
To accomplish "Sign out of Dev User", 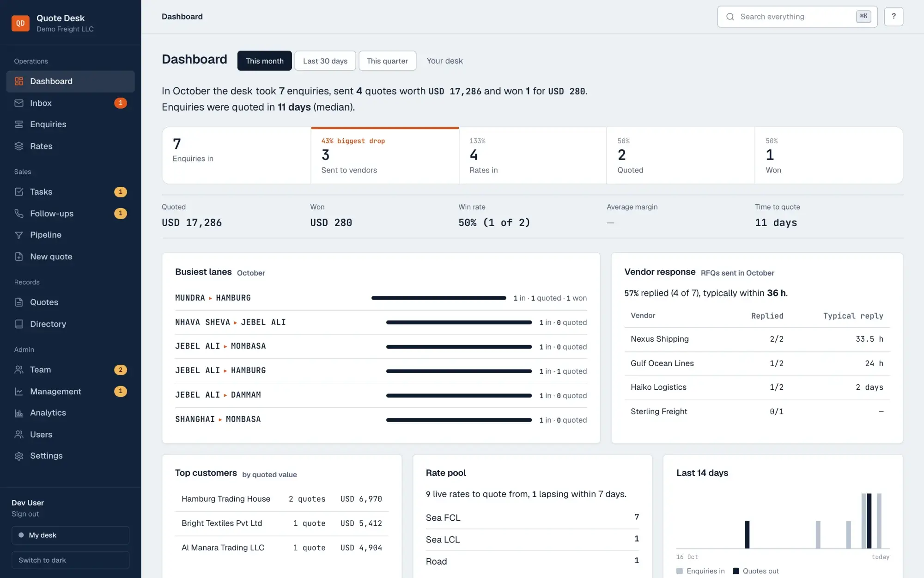I will [25, 514].
